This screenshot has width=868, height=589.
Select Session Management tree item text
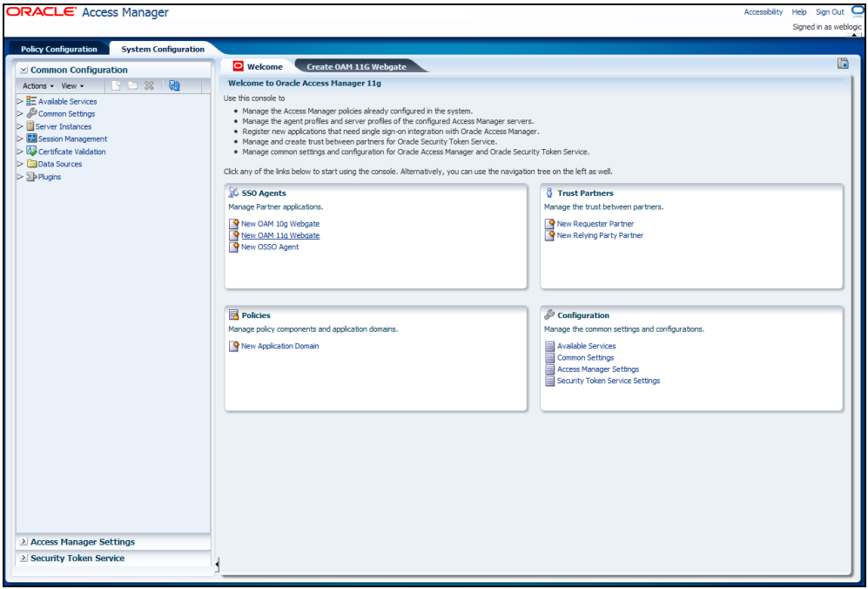[x=72, y=139]
